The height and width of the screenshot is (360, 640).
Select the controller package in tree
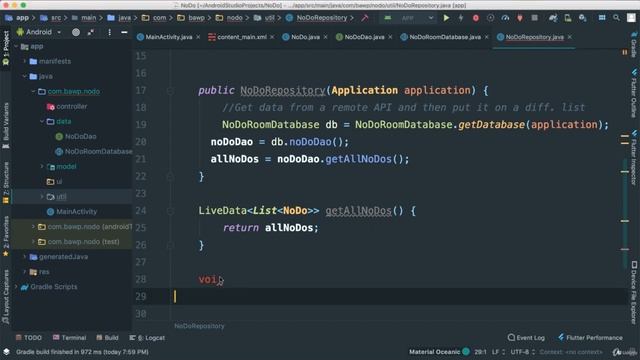[67, 107]
